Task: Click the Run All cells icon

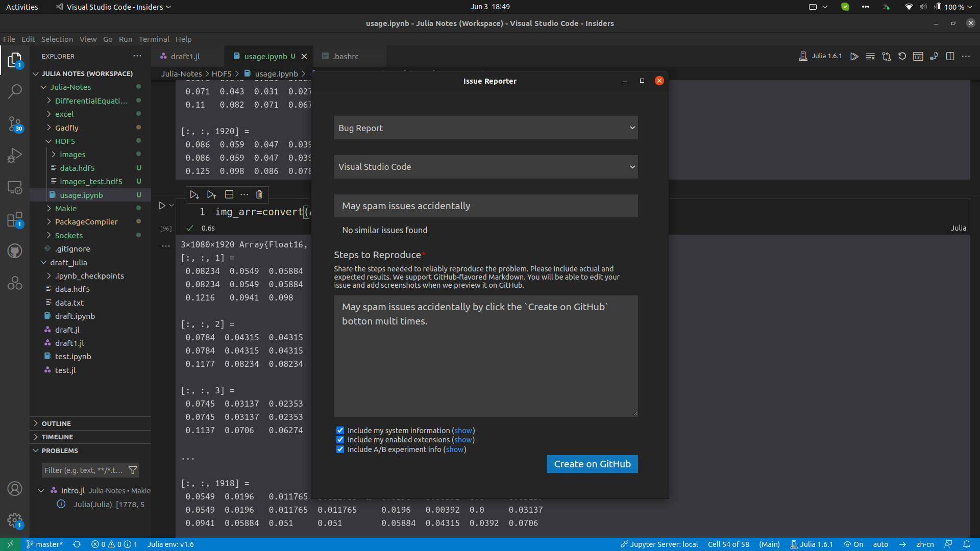Action: pos(854,57)
